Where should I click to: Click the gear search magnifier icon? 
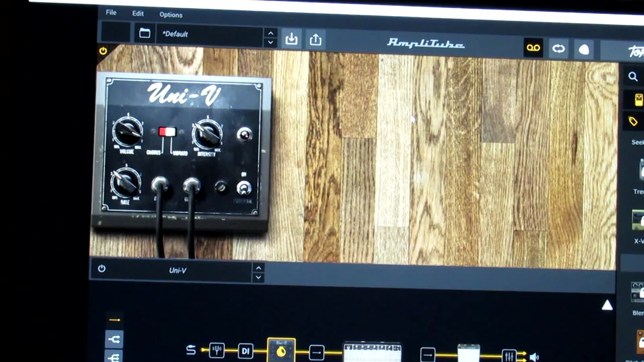pos(633,77)
